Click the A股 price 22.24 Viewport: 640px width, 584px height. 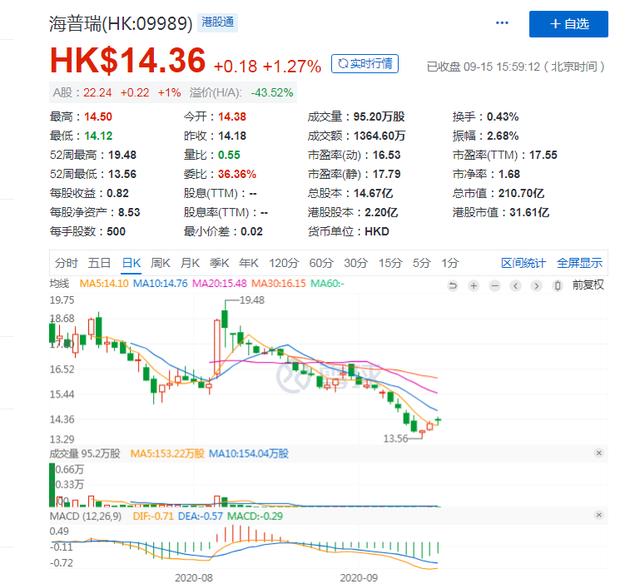click(98, 93)
